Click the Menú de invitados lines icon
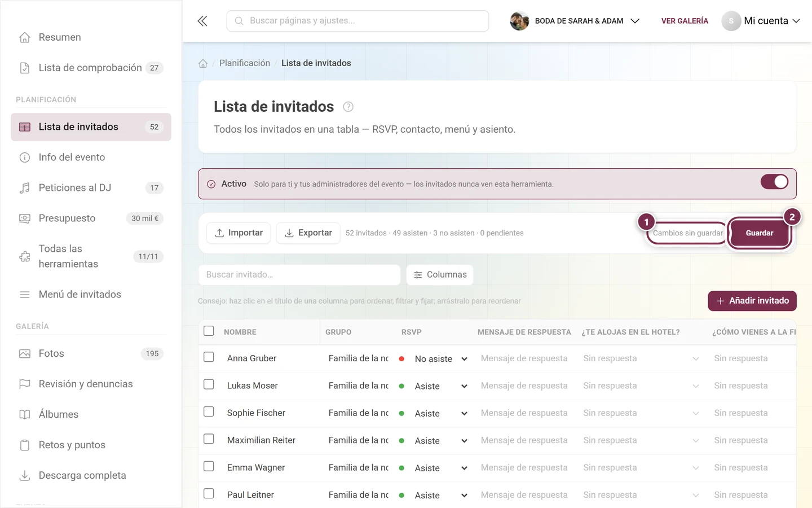812x508 pixels. [25, 295]
